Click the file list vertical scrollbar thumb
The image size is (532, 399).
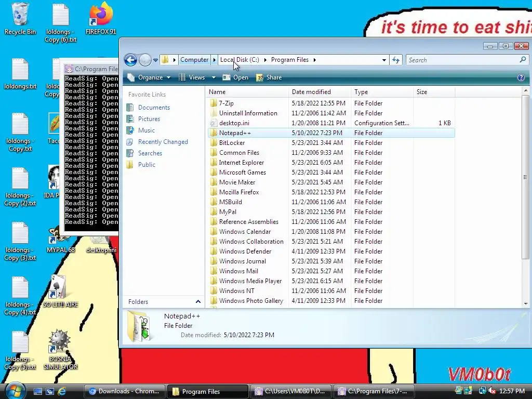pos(525,177)
